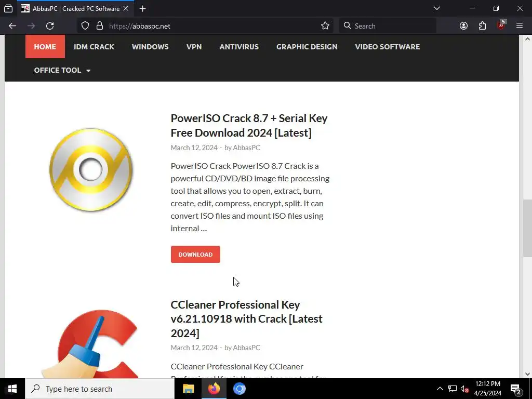The height and width of the screenshot is (399, 532).
Task: Bookmark this page with the star icon
Action: (x=325, y=26)
